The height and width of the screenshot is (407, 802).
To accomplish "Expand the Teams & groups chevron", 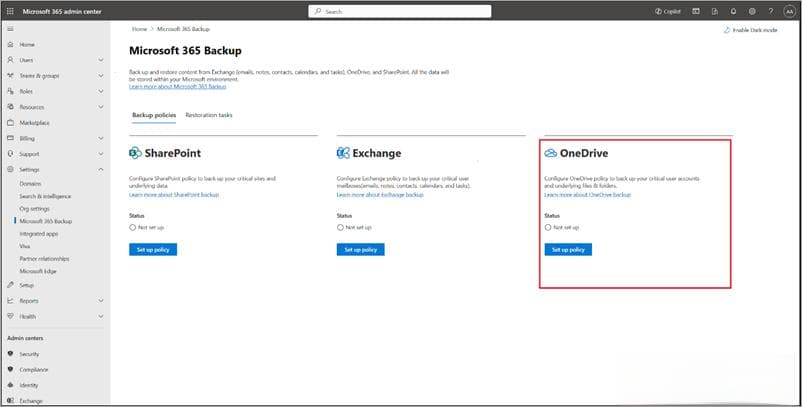I will point(101,76).
